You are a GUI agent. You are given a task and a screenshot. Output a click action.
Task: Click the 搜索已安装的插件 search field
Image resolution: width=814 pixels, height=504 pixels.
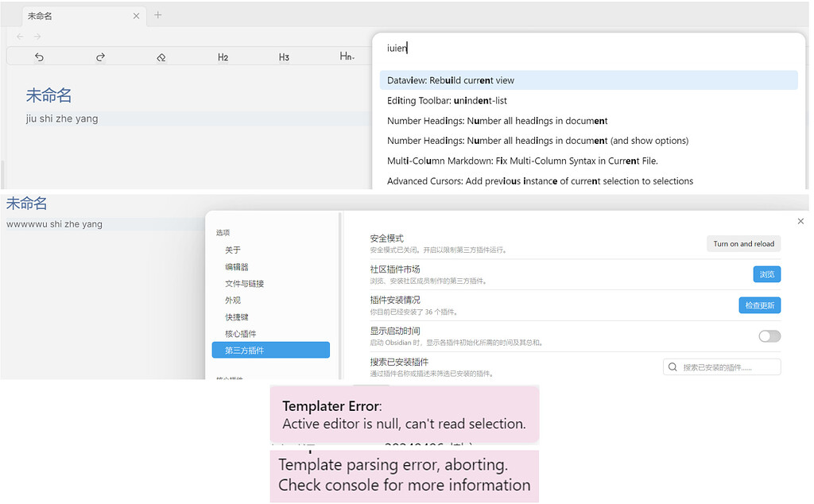[x=722, y=367]
